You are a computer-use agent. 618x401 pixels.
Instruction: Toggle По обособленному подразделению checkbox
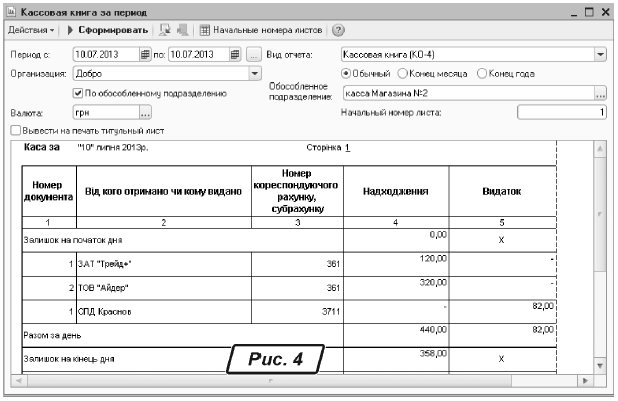coord(79,93)
